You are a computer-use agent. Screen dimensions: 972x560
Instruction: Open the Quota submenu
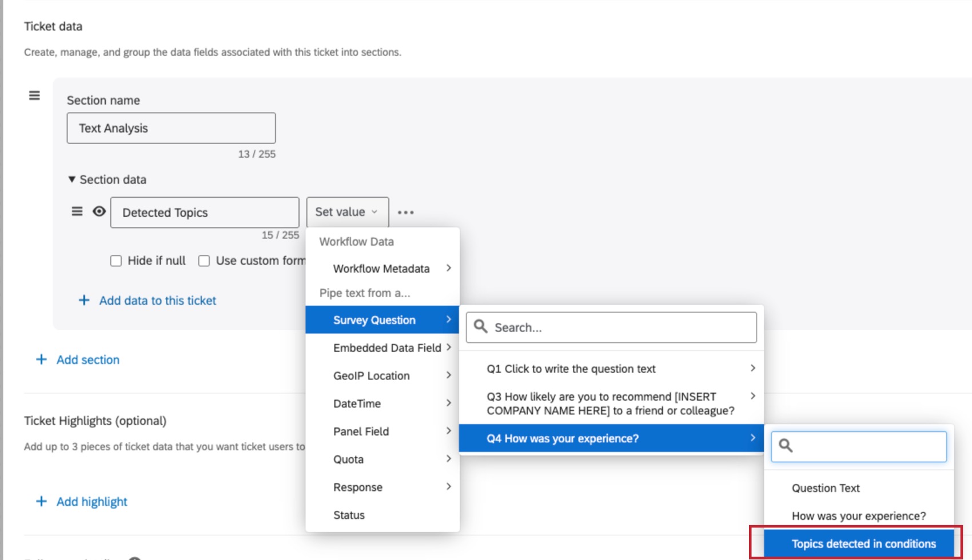[x=383, y=459]
